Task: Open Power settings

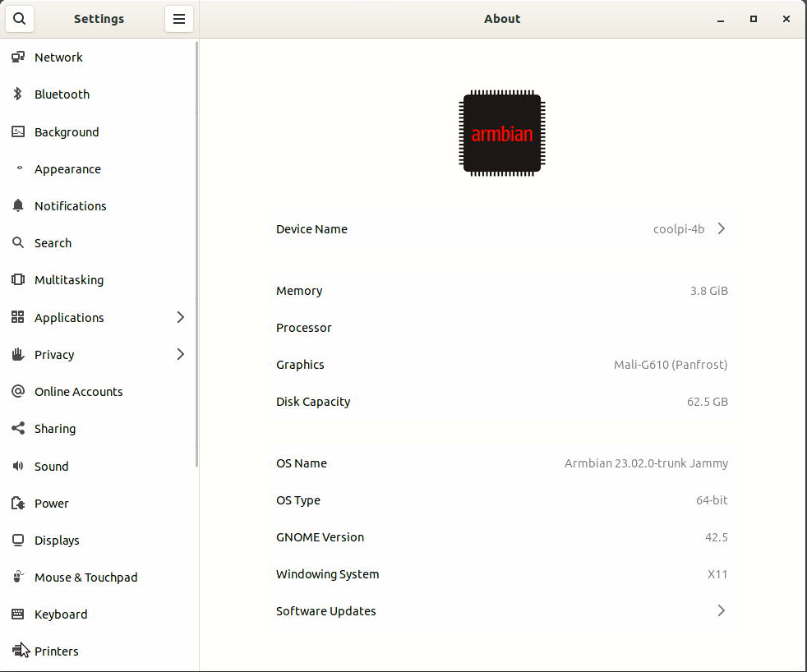Action: (98, 504)
